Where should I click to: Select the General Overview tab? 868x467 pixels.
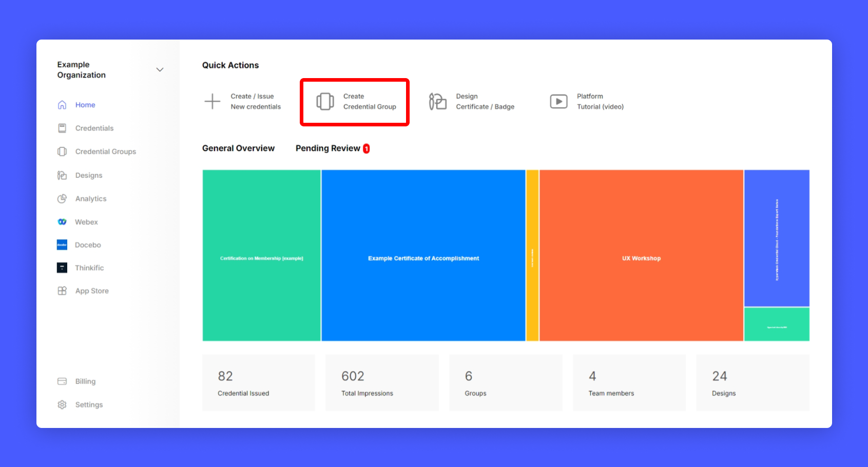point(238,148)
